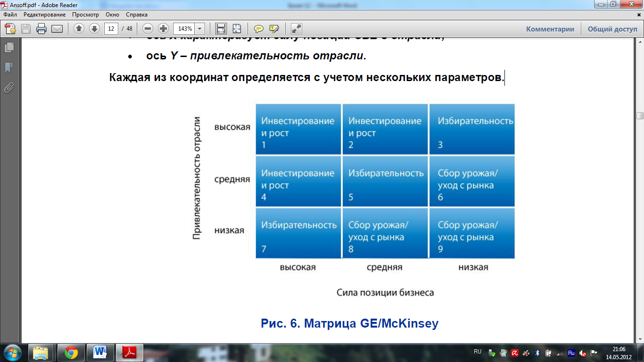Click the RU language indicator
This screenshot has height=362, width=644.
point(478,352)
